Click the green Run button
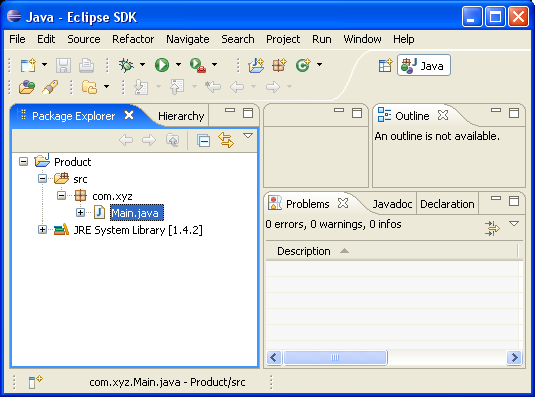Screen dimensions: 535x397 coord(162,65)
